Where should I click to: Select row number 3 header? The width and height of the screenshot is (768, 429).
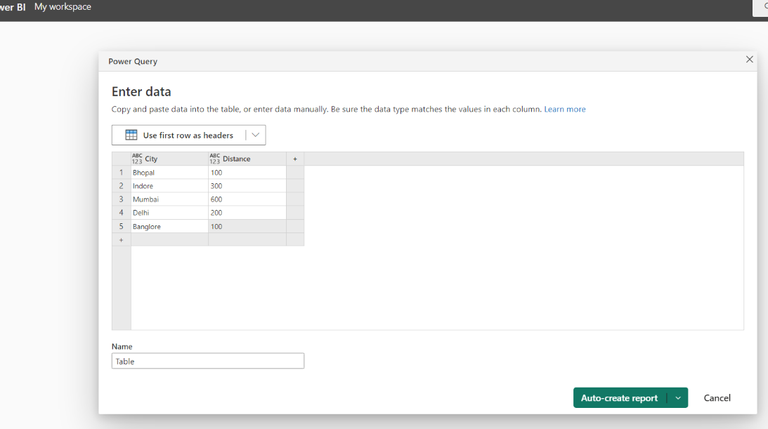click(x=121, y=200)
